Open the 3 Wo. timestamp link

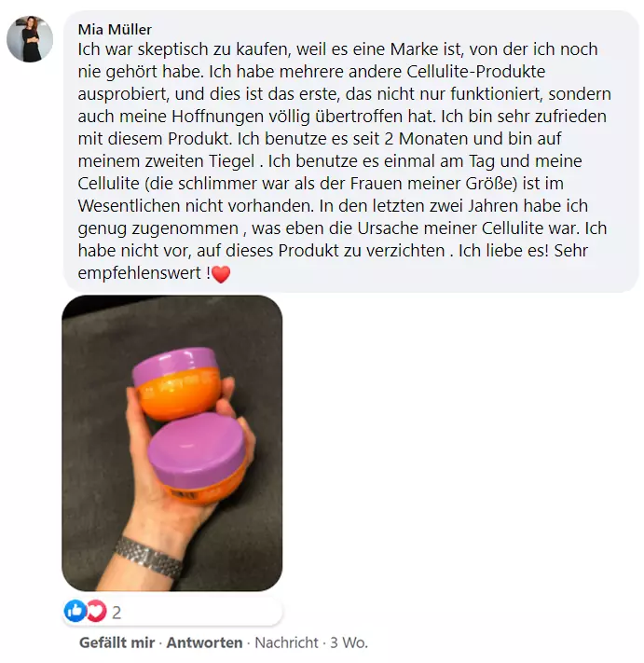[349, 642]
